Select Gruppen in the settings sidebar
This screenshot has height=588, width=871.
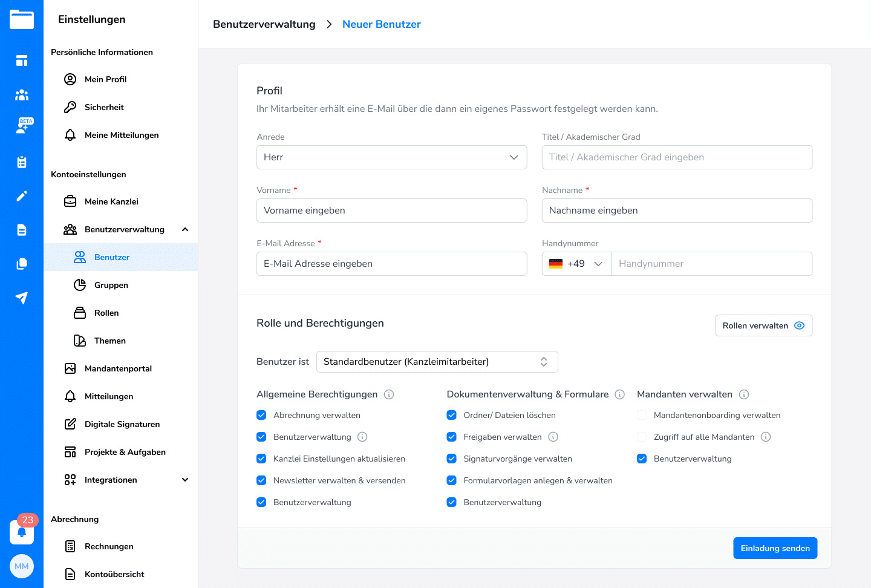tap(111, 285)
